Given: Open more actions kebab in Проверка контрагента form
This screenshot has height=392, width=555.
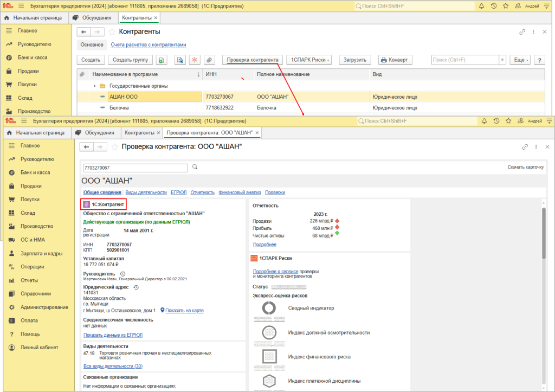Looking at the screenshot, I should pos(536,146).
